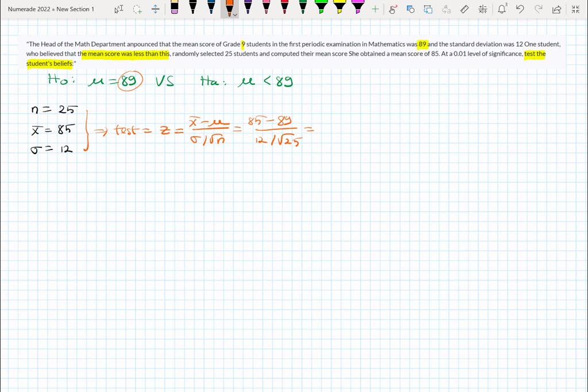Open the notifications bell
Viewport: 588px width, 392px height.
click(502, 9)
